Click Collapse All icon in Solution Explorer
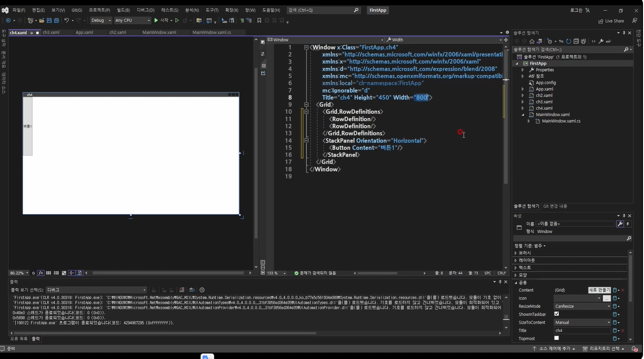This screenshot has height=359, width=644. pos(576,41)
